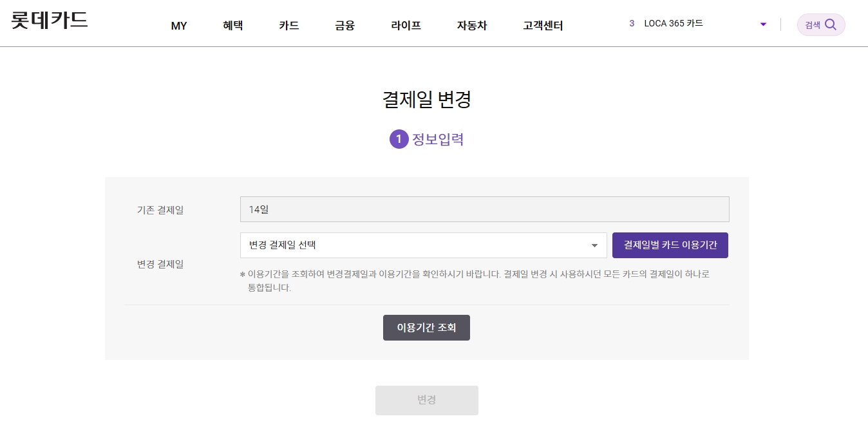Viewport: 868px width, 432px height.
Task: Click the 정보입력 step indicator
Action: point(426,139)
